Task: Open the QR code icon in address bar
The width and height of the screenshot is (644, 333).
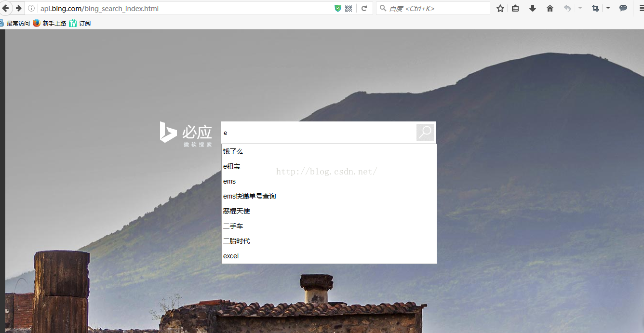Action: coord(349,8)
